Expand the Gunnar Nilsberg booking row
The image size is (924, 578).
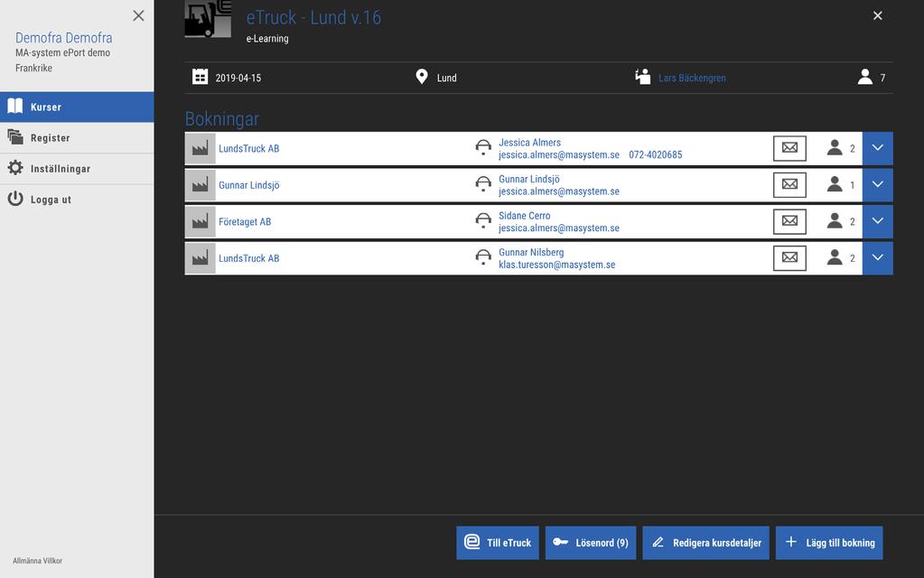(x=877, y=258)
